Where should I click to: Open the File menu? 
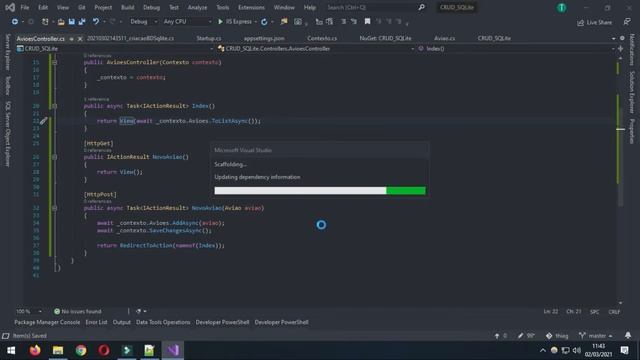coord(25,7)
